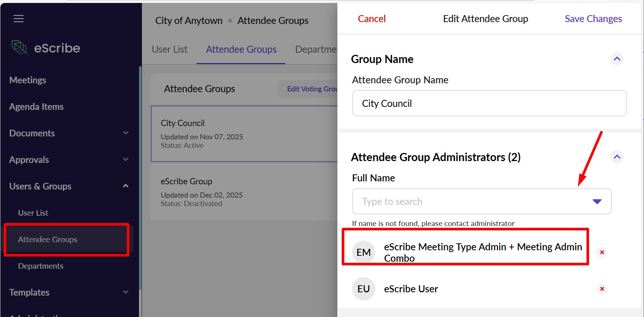Click Save Changes

click(593, 19)
